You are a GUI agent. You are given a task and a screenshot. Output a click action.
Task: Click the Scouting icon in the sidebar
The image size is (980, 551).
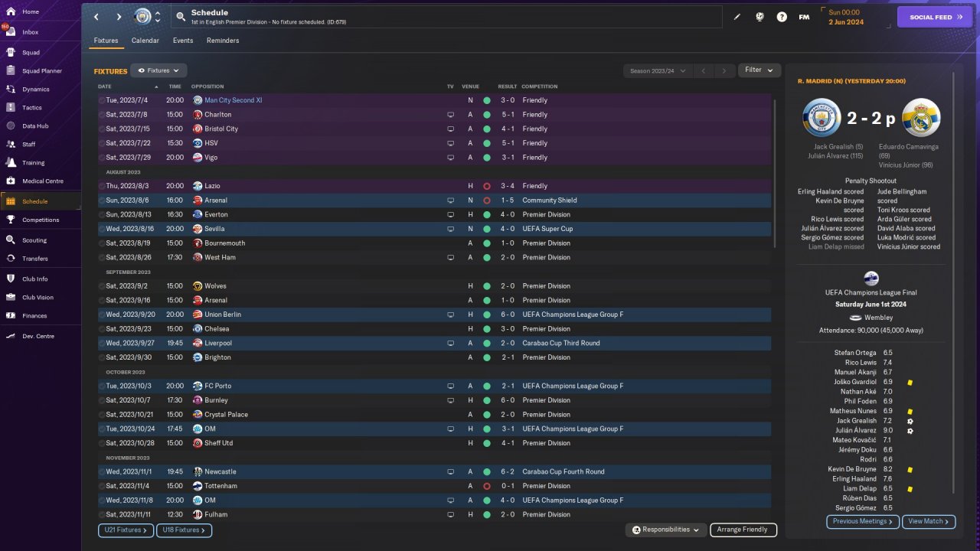[11, 240]
